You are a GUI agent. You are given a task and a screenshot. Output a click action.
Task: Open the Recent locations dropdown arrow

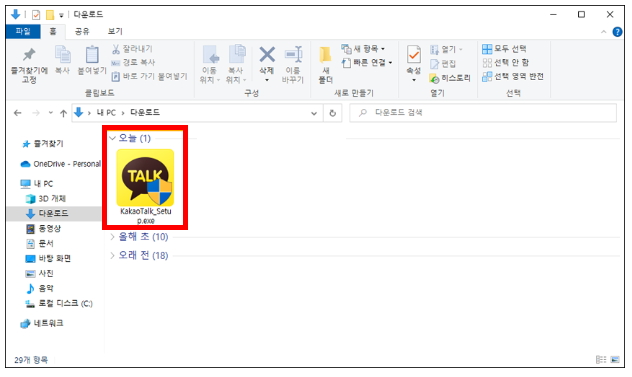(51, 113)
